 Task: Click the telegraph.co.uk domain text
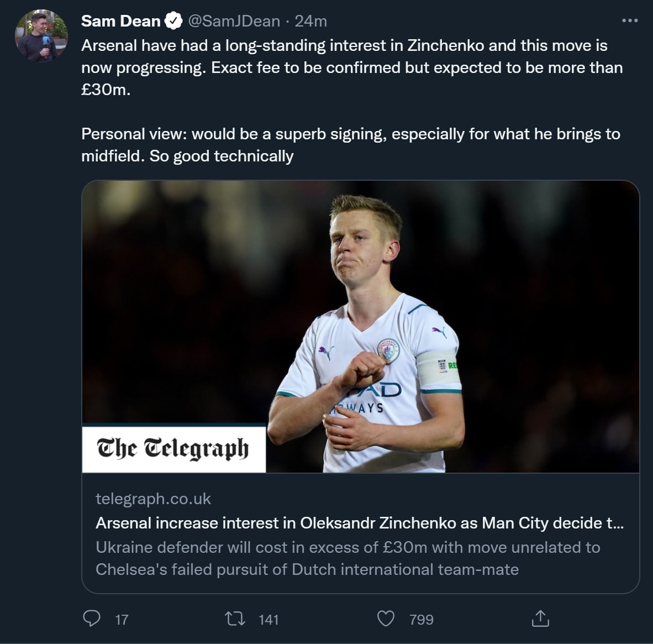point(153,499)
